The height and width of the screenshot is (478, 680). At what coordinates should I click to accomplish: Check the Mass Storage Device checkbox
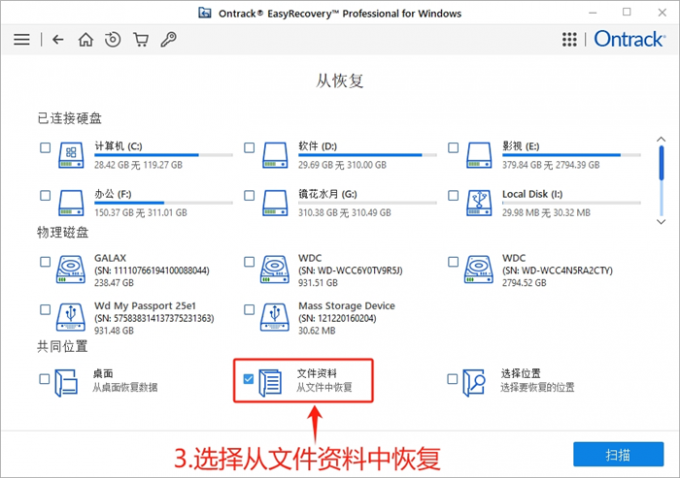click(x=249, y=309)
